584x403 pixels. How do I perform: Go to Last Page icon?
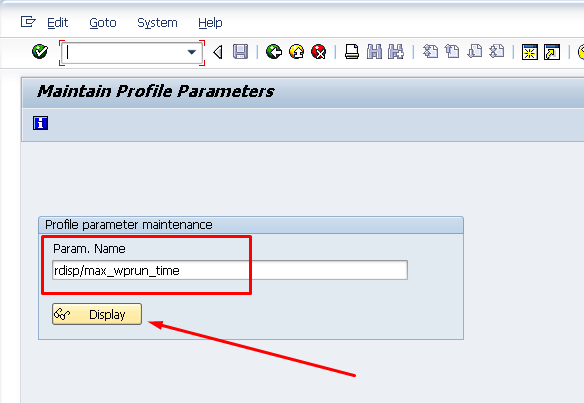(x=497, y=51)
